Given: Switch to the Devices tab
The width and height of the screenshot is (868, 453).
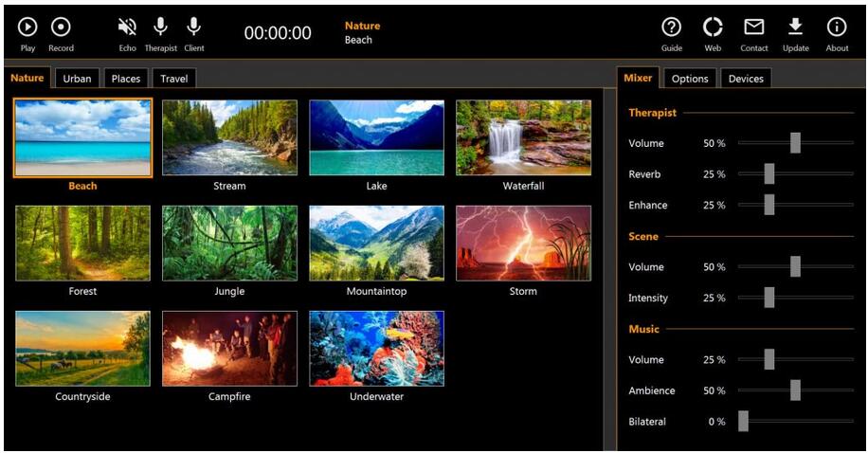Looking at the screenshot, I should pos(745,79).
